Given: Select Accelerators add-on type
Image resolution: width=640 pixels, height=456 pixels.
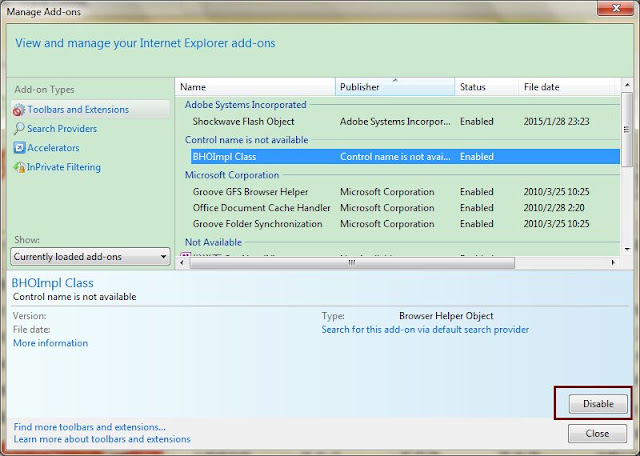Looking at the screenshot, I should point(53,148).
